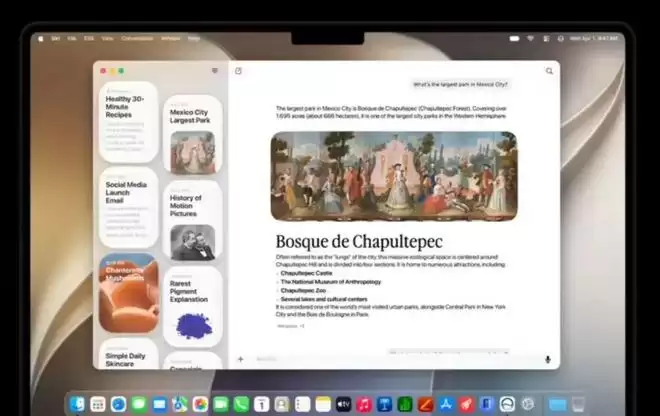Open the Conversation menu
Screen dimensions: 660x416
(x=137, y=38)
